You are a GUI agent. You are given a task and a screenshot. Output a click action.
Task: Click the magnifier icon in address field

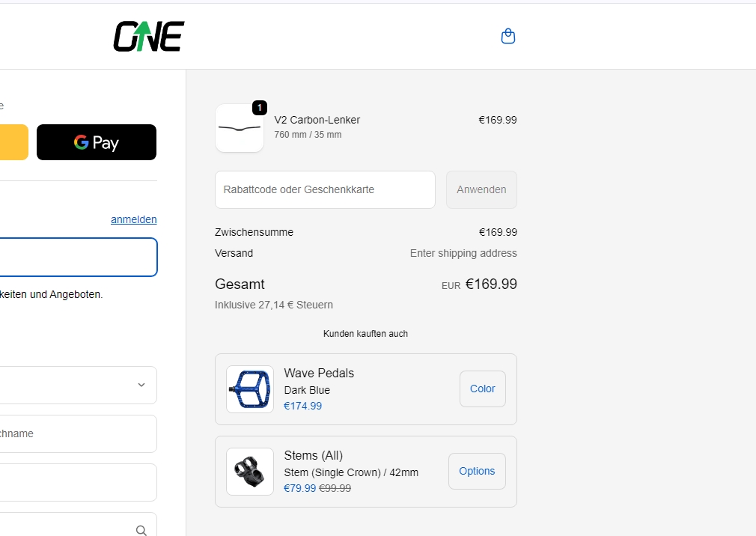[x=141, y=530]
